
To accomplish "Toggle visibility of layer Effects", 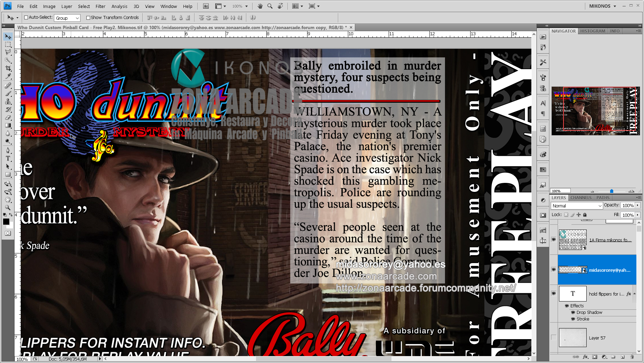I will [x=567, y=306].
